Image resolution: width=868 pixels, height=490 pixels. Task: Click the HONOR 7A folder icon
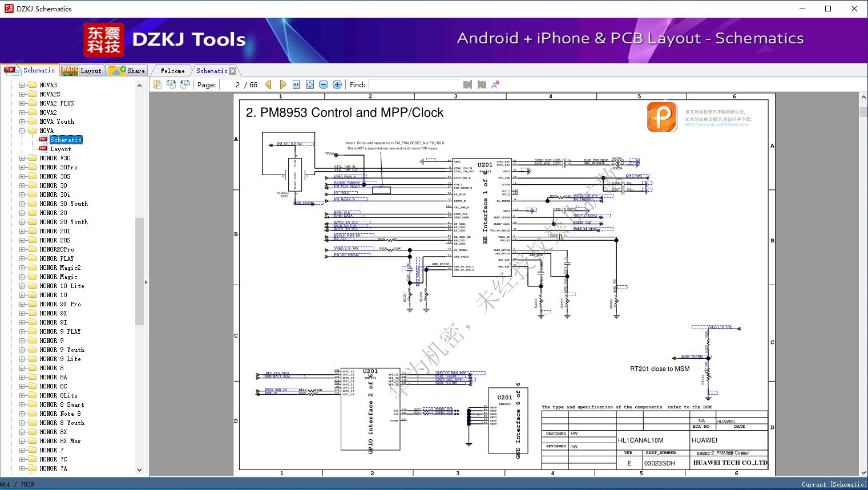coord(32,468)
